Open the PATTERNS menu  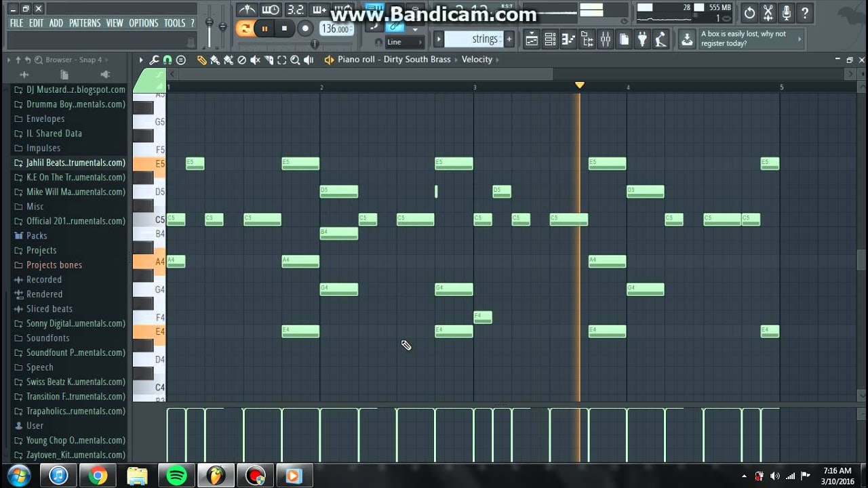coord(85,23)
